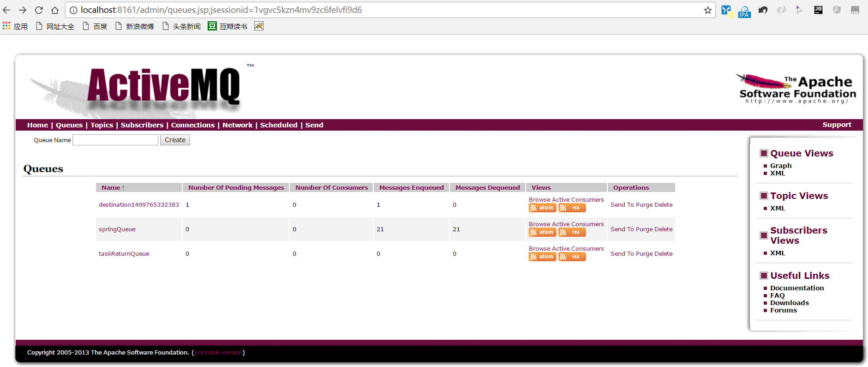Open the printable version link

coord(218,352)
